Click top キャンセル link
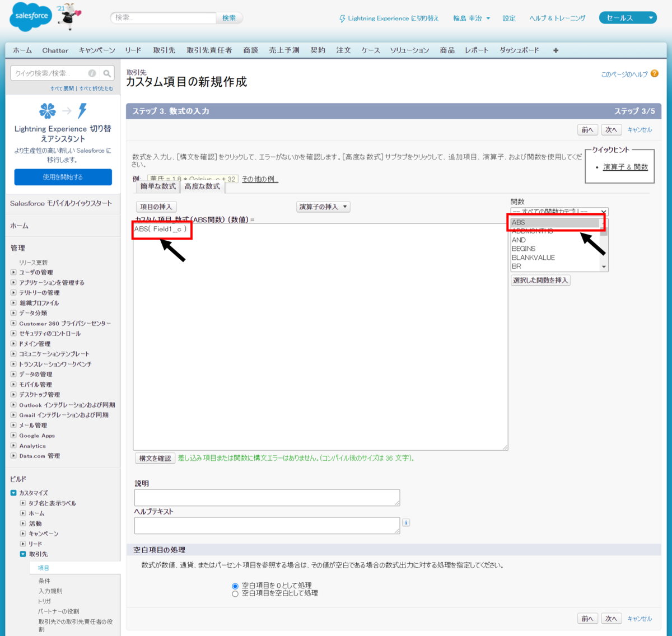672x636 pixels. [x=640, y=130]
